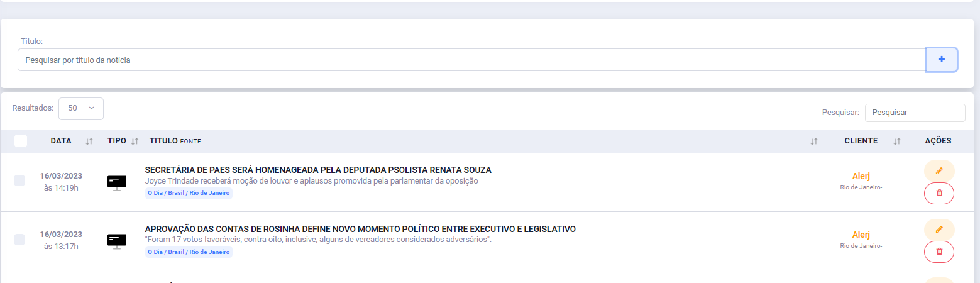Open the Resultados 50 dropdown
Image resolution: width=980 pixels, height=283 pixels.
[81, 108]
